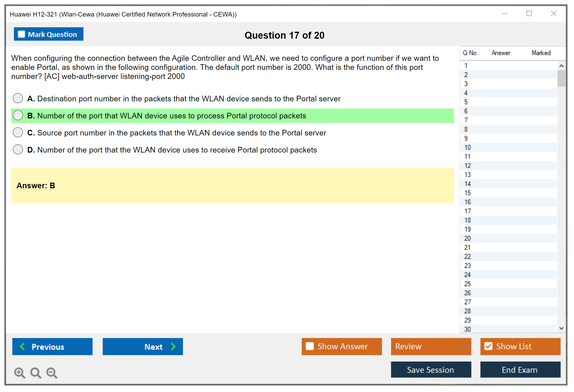Minimize the exam window
This screenshot has height=392, width=574.
505,14
